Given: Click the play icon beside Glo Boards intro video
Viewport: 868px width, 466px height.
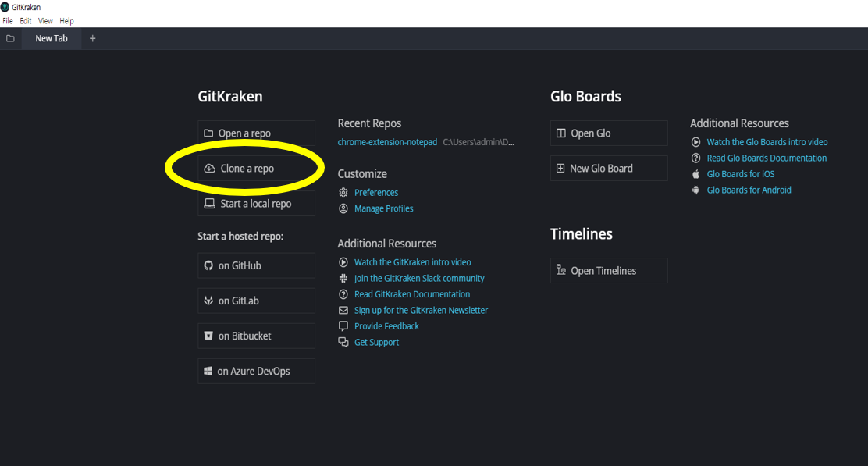Looking at the screenshot, I should pos(695,142).
